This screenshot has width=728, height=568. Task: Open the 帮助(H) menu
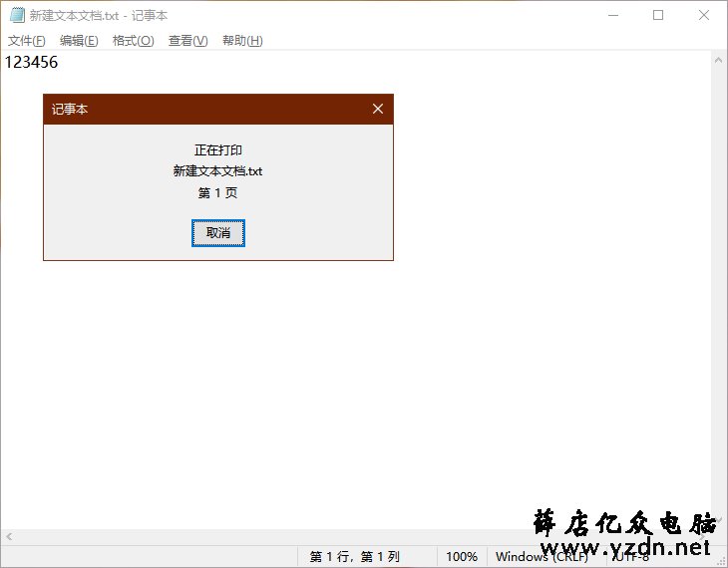click(x=242, y=41)
